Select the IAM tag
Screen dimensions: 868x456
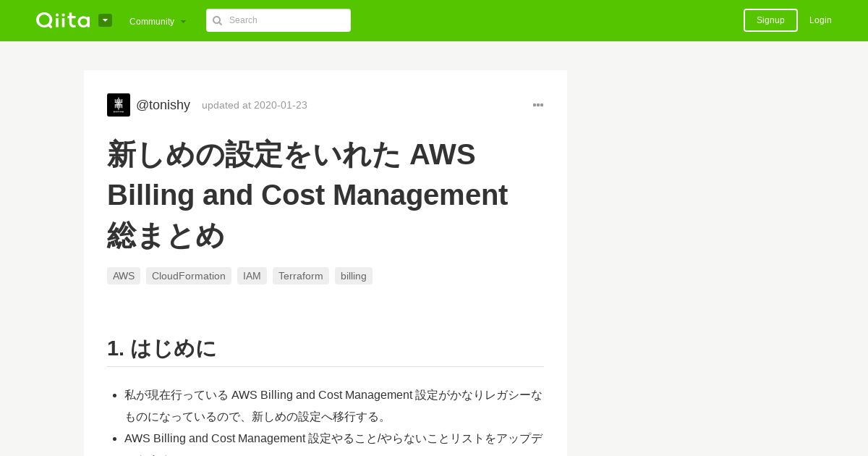coord(252,276)
